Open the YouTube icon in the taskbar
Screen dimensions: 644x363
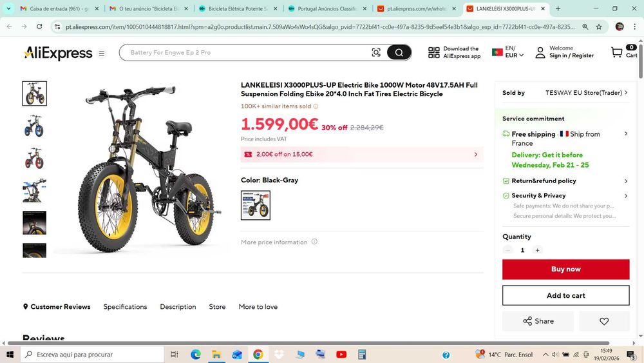tap(341, 355)
